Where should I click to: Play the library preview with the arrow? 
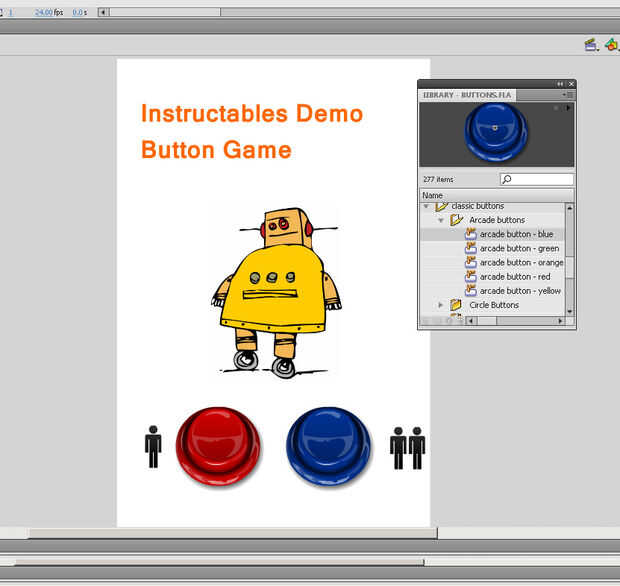coord(568,108)
